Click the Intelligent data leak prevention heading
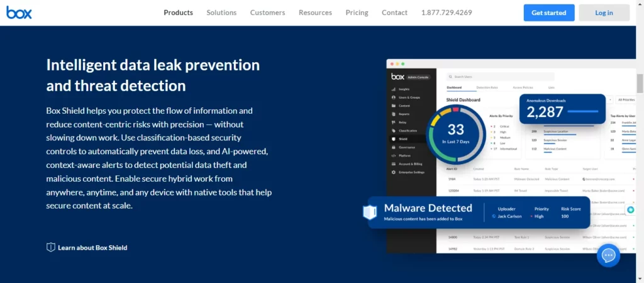 coord(153,75)
